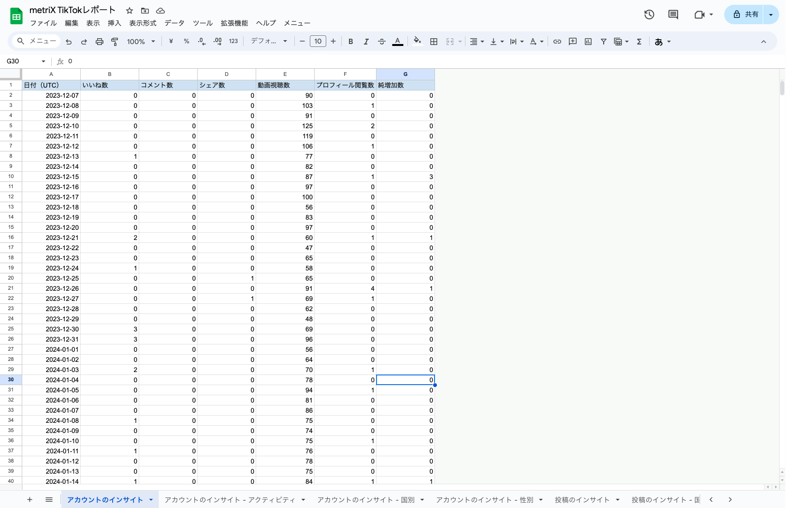The width and height of the screenshot is (812, 508).
Task: Open name box dropdown arrow
Action: point(43,61)
